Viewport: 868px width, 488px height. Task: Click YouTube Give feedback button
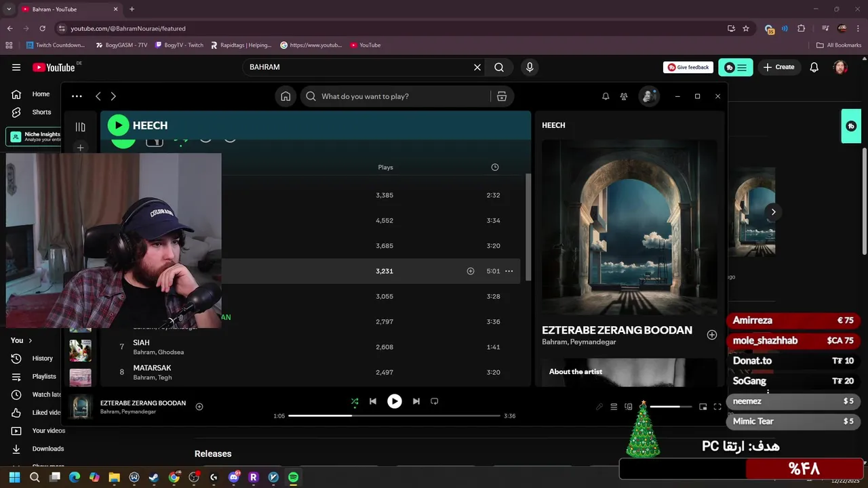tap(688, 67)
